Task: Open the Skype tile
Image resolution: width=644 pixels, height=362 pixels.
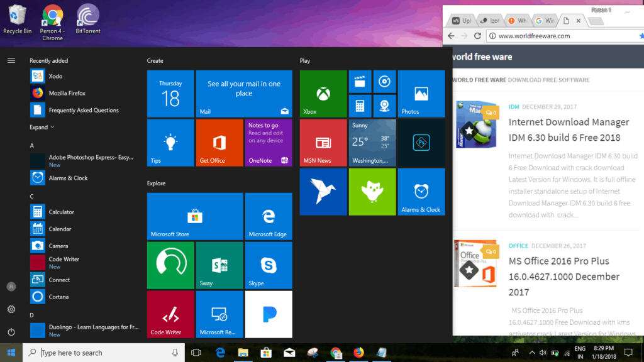Action: tap(269, 265)
